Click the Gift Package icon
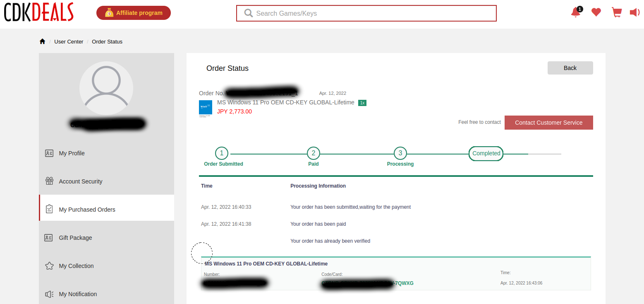Image resolution: width=644 pixels, height=304 pixels. (x=49, y=238)
